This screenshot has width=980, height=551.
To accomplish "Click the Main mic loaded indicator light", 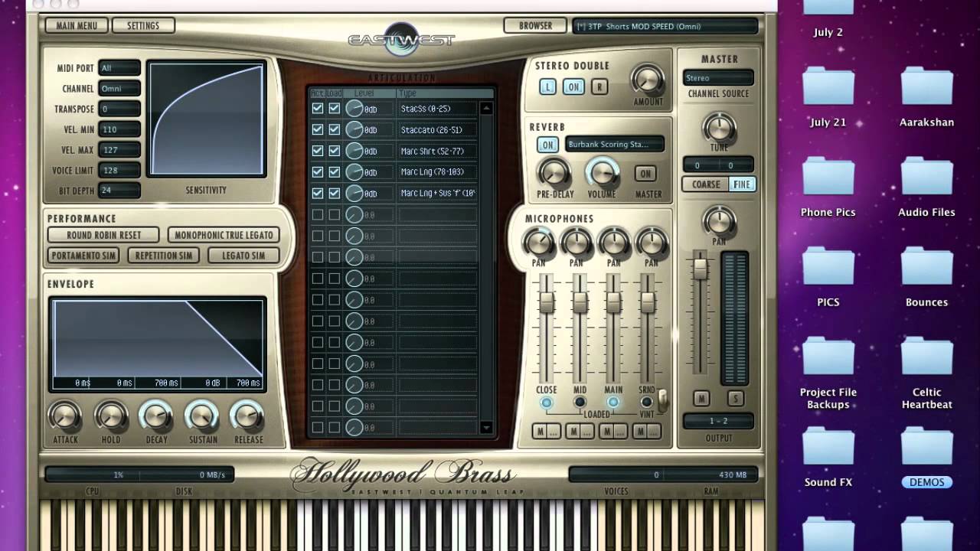I will (x=613, y=403).
